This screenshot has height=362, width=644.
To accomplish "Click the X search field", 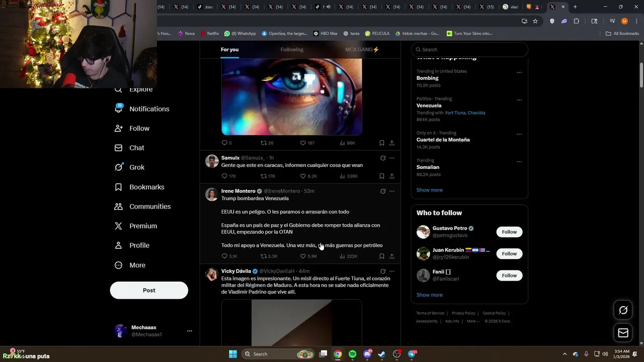I will point(469,49).
